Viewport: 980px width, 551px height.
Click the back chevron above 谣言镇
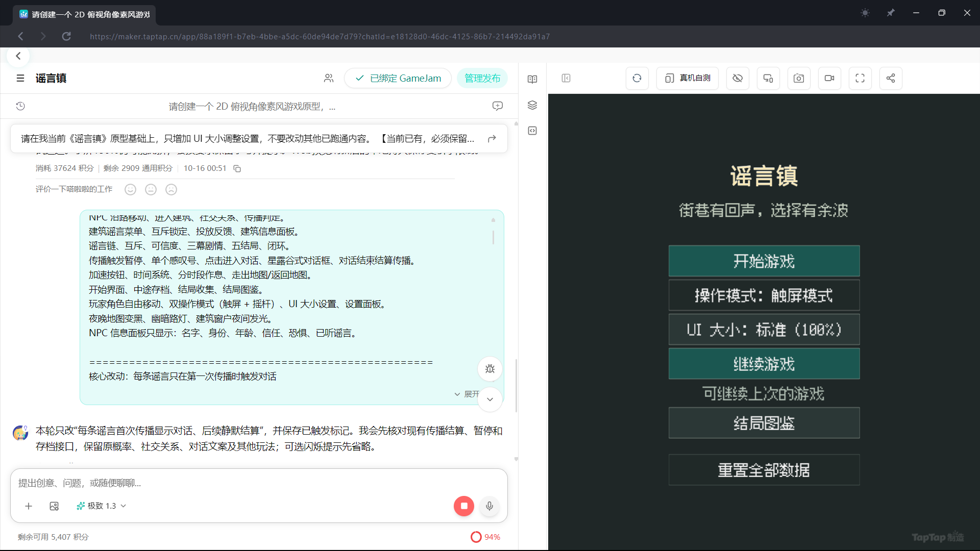pyautogui.click(x=18, y=56)
